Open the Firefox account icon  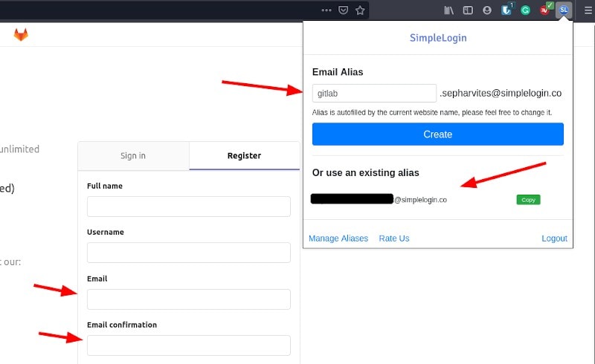click(x=487, y=10)
